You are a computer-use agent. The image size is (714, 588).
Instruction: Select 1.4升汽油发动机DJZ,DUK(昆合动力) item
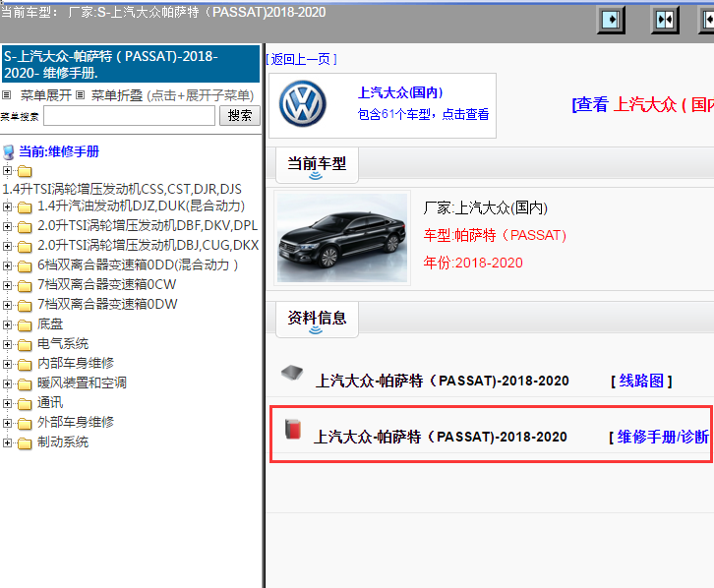pyautogui.click(x=142, y=206)
